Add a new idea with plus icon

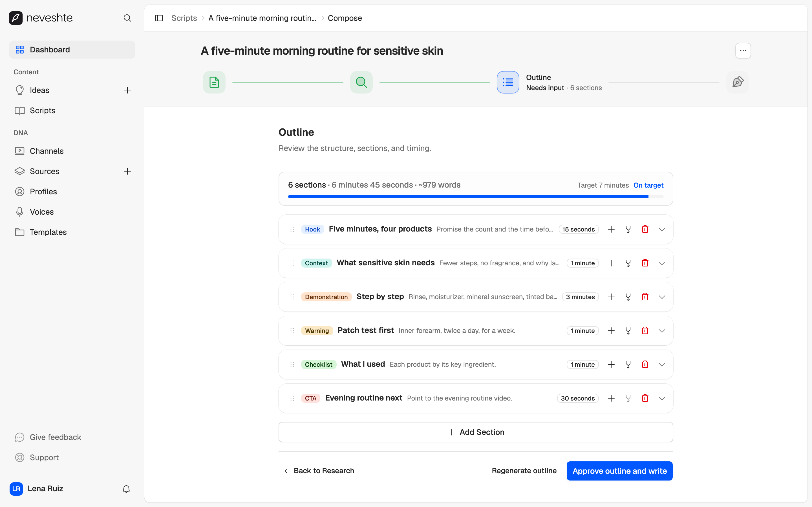(127, 90)
